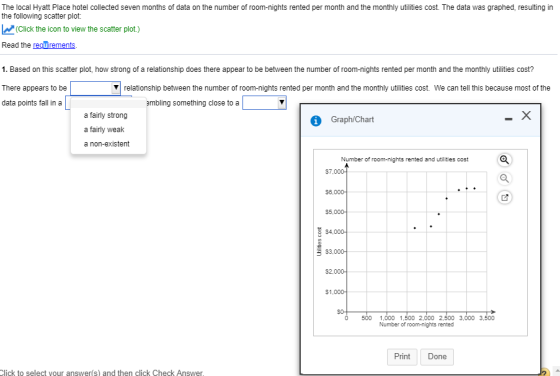
Task: Choose 'a fairly weak' option
Action: (x=104, y=130)
